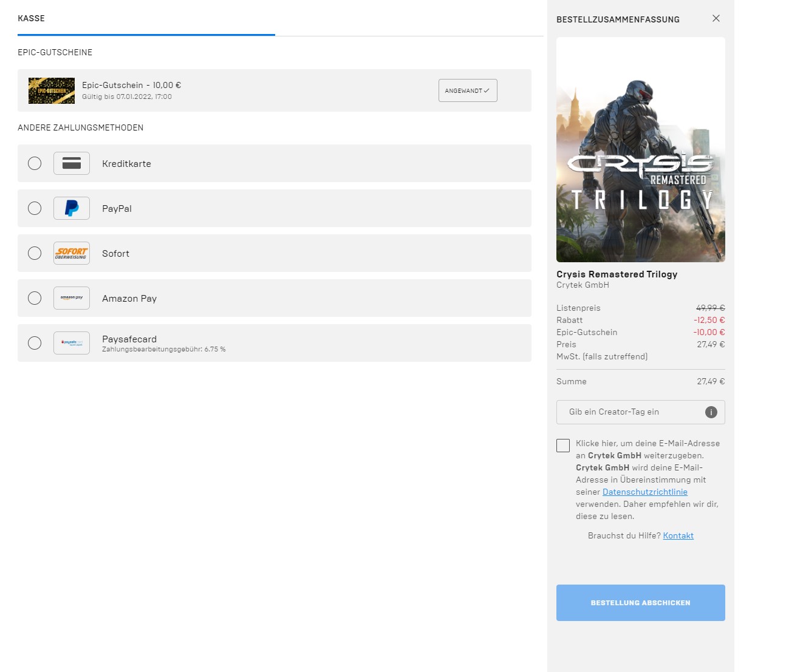Click the Summe label
803x672 pixels.
pos(572,381)
